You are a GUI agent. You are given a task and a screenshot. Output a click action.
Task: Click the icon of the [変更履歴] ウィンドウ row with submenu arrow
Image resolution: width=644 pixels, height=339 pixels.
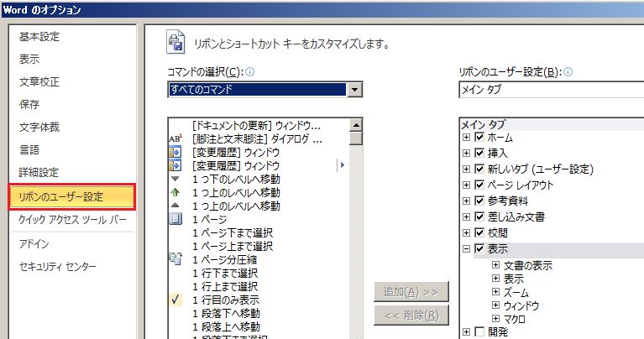point(175,166)
